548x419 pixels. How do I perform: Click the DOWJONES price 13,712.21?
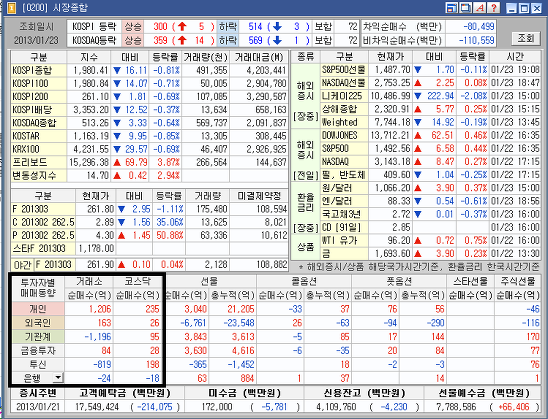(390, 135)
